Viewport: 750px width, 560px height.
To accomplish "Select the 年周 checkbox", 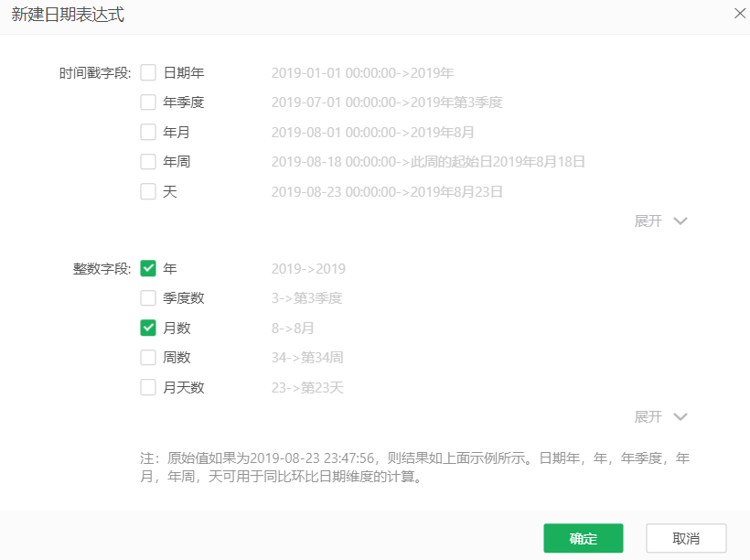I will point(148,162).
